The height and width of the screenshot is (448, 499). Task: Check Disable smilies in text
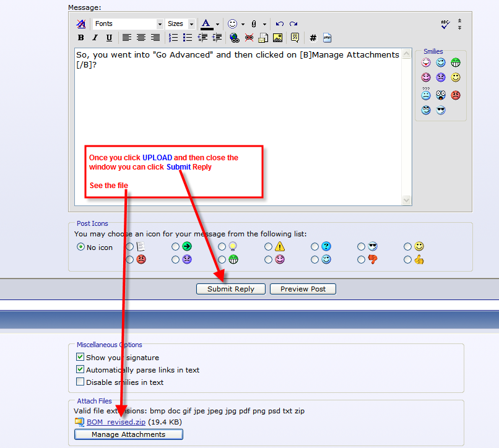(x=80, y=381)
